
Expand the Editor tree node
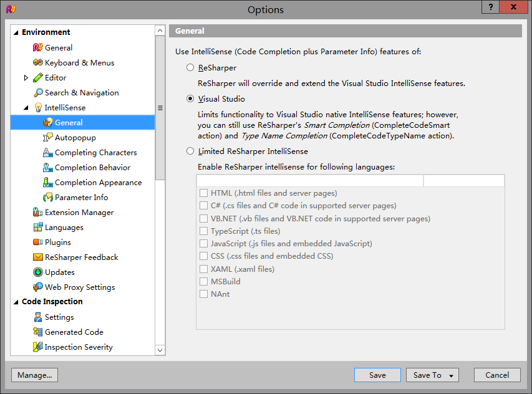point(26,78)
